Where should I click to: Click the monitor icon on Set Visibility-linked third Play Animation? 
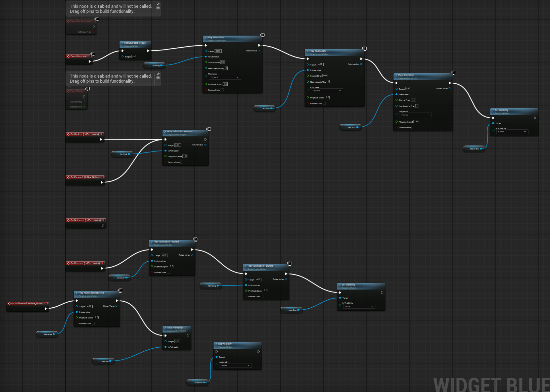click(x=453, y=73)
